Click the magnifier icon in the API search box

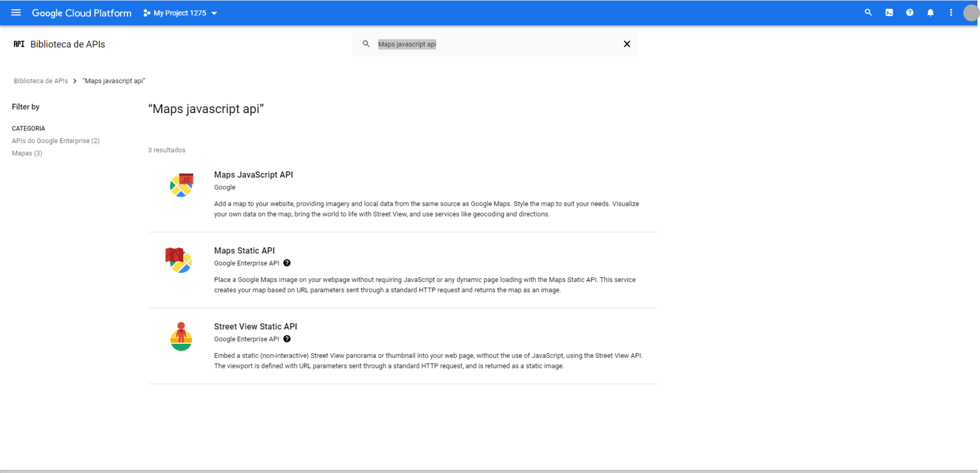[x=366, y=44]
